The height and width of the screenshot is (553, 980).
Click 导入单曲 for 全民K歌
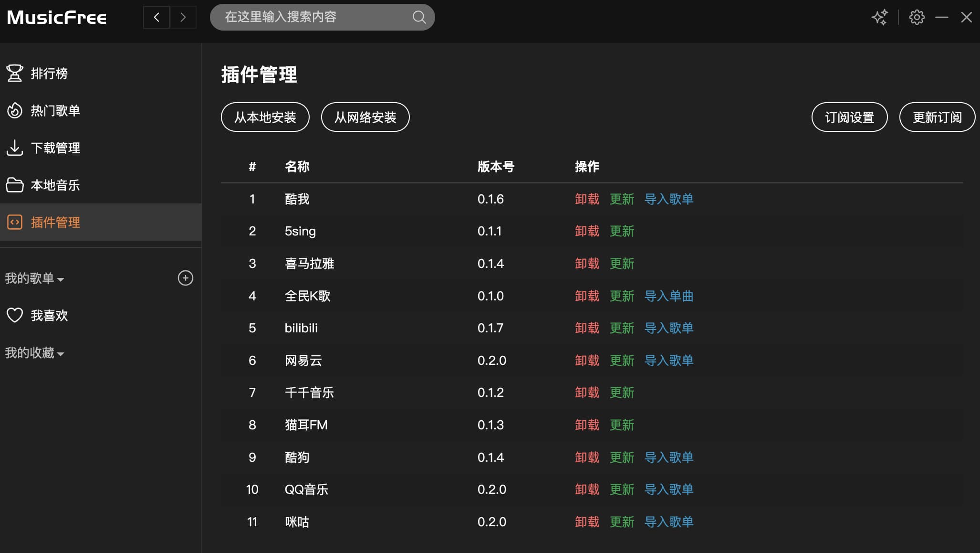[668, 296]
